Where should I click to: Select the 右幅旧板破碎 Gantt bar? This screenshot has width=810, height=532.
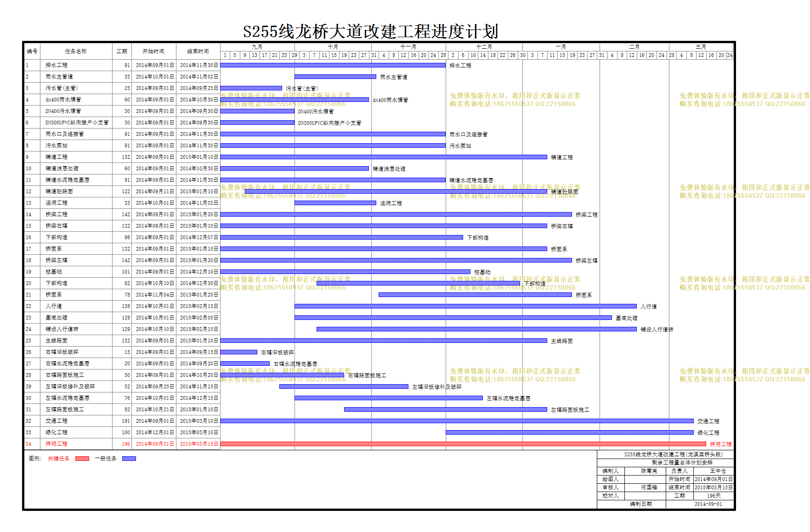239,352
